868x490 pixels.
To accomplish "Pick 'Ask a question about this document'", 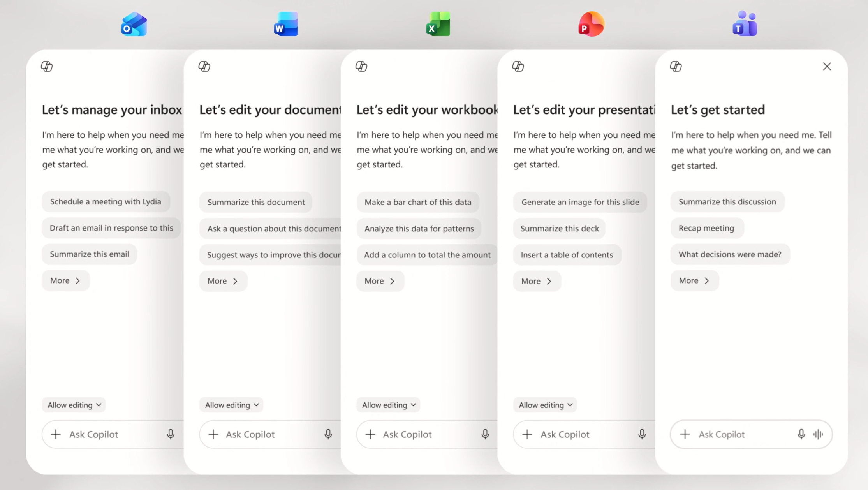I will click(270, 229).
